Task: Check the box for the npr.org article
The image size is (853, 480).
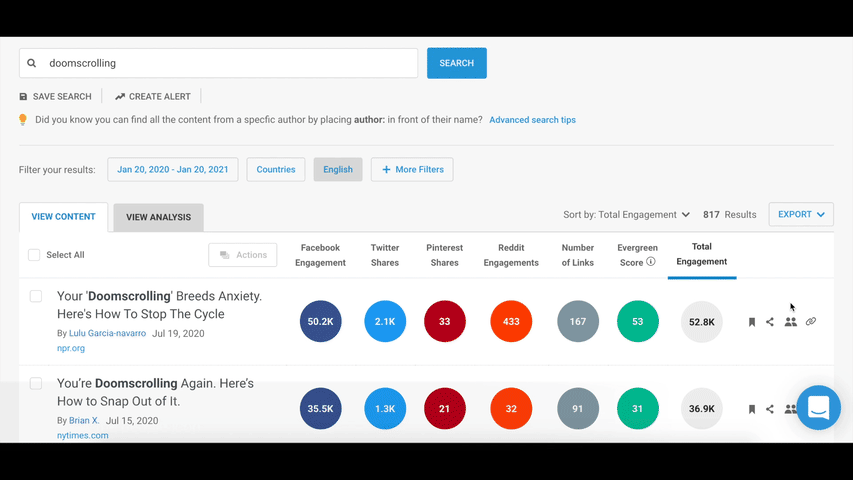Action: click(36, 296)
